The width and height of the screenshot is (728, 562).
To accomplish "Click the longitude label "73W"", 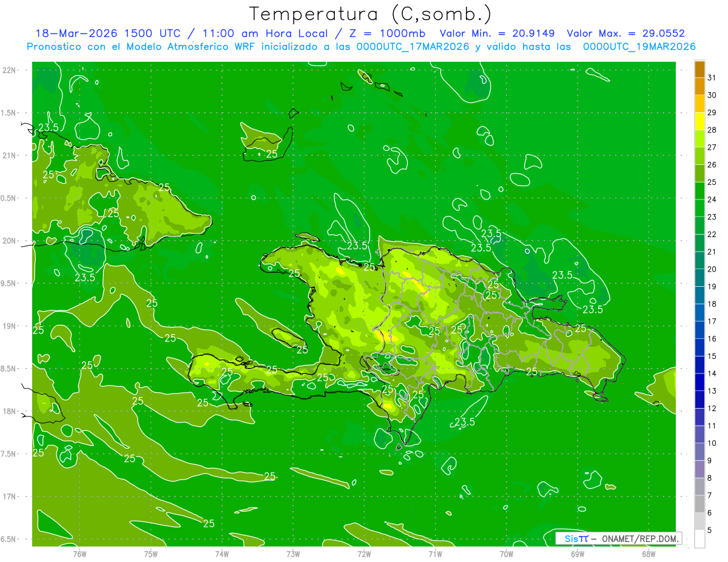I will point(293,553).
